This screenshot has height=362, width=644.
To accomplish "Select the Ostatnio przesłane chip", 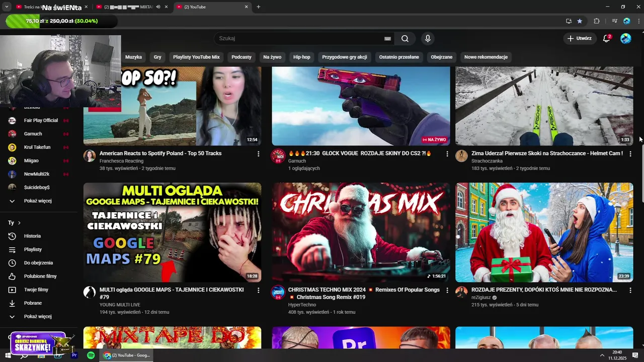I will 399,57.
